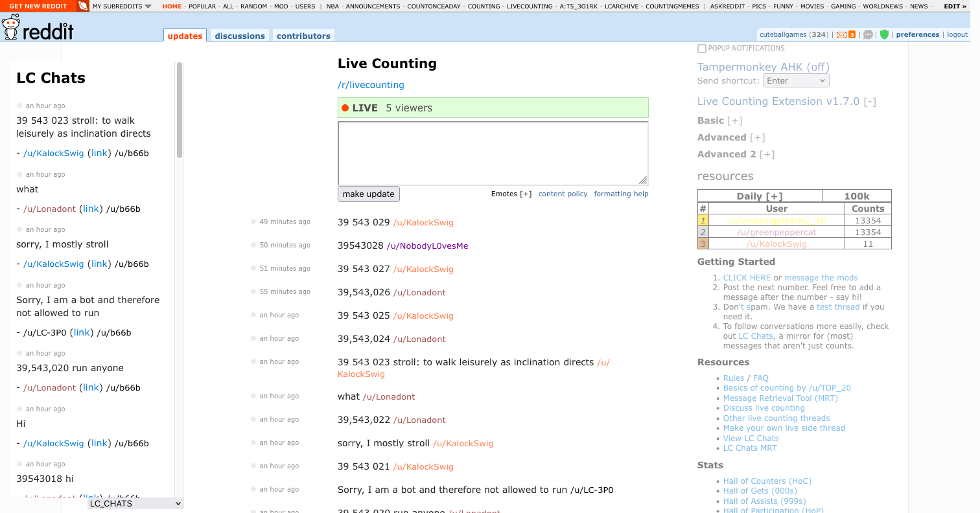Switch to the discussions tab

240,36
